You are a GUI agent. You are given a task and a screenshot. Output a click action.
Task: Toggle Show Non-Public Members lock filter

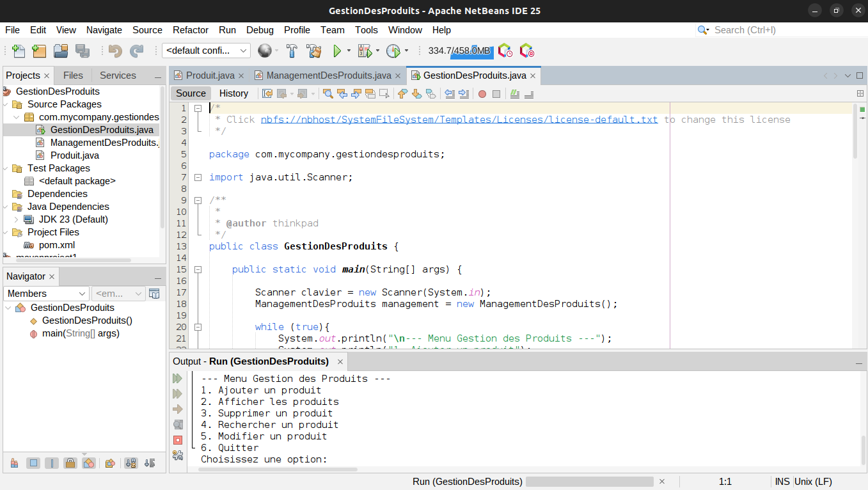tap(70, 463)
